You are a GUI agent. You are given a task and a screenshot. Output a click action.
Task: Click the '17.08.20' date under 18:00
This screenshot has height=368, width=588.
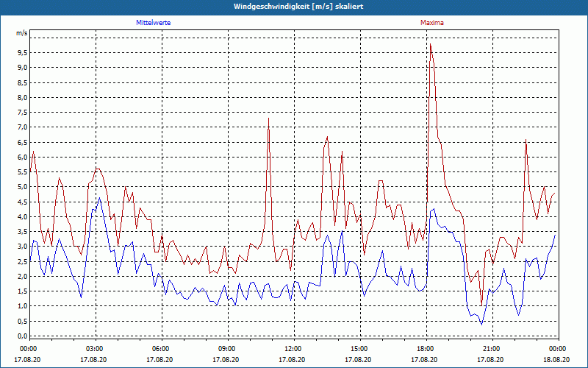pos(425,360)
